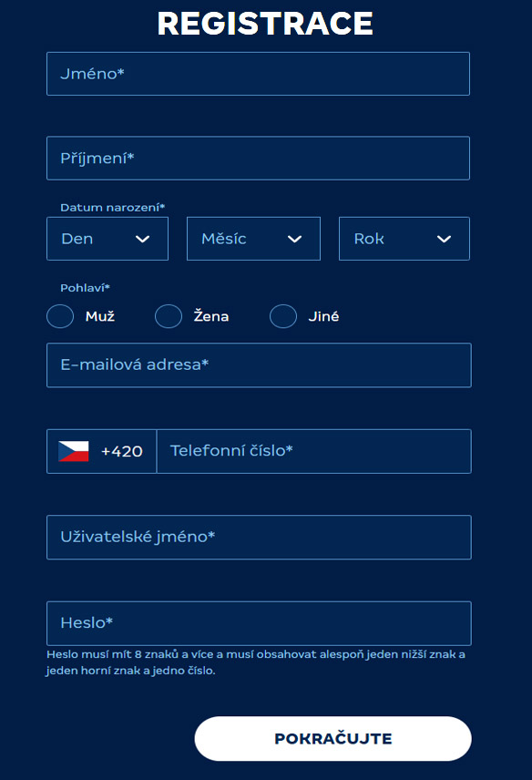
Task: Pick the Jiné radio option
Action: 283,316
